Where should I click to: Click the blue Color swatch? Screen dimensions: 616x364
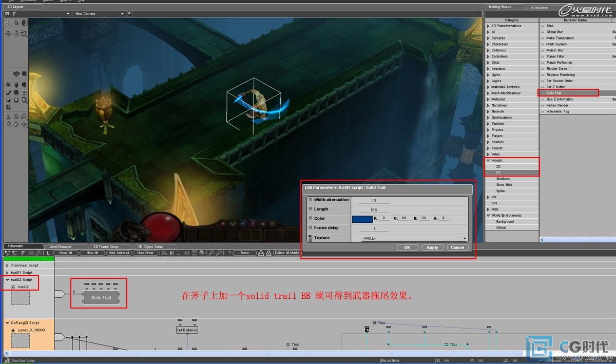pyautogui.click(x=362, y=219)
